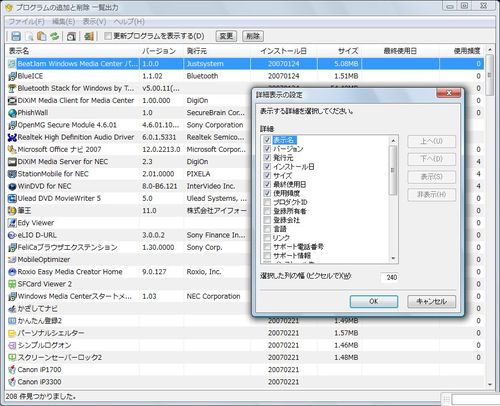The height and width of the screenshot is (406, 500).
Task: Uncheck the インストール日 detail checkbox
Action: point(267,167)
